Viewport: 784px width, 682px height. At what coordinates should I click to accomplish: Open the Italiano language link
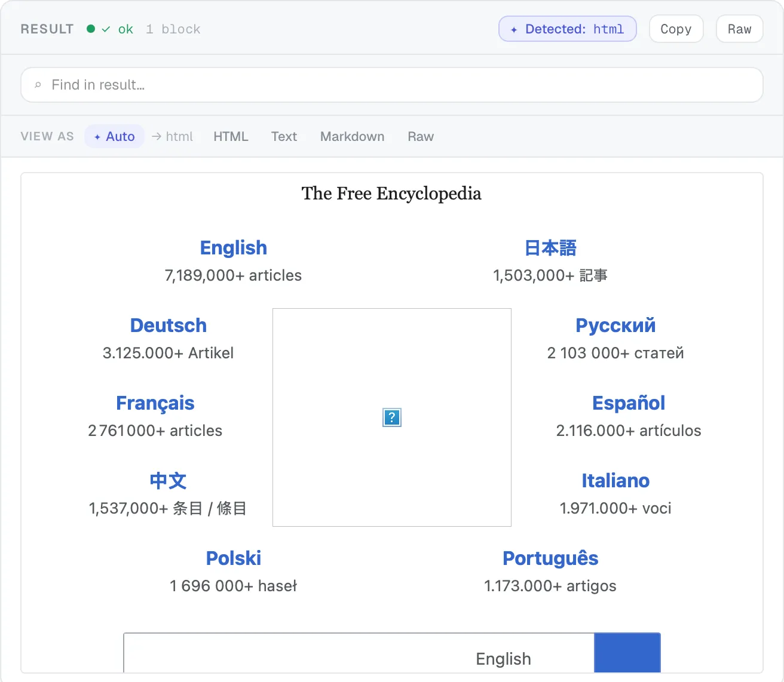click(x=615, y=480)
